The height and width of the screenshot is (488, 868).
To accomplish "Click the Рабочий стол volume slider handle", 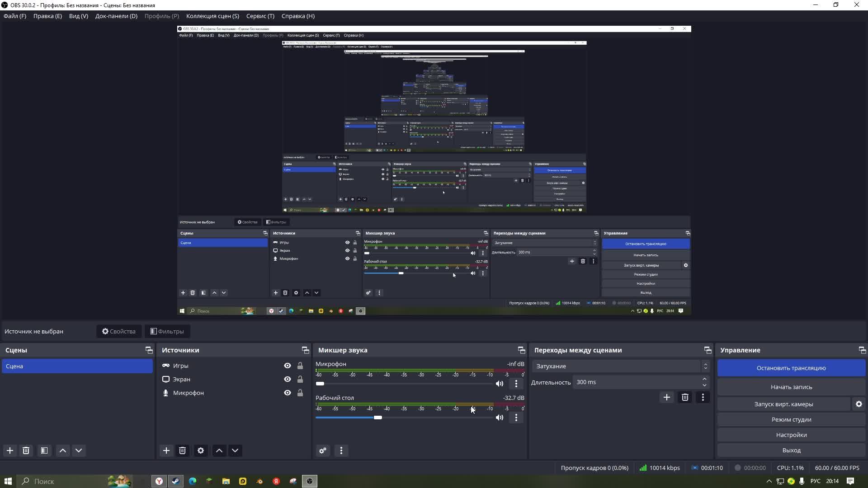I will point(378,418).
